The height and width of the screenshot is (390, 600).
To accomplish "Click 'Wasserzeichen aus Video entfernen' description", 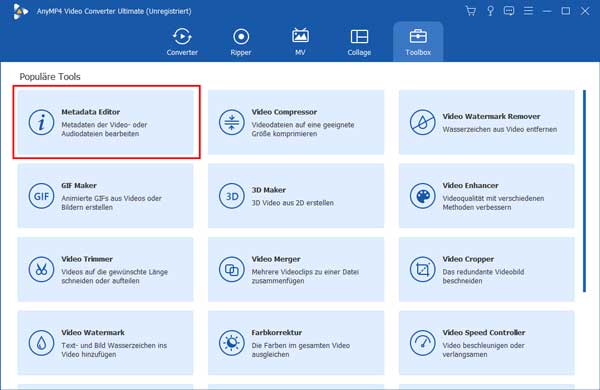I will point(500,129).
